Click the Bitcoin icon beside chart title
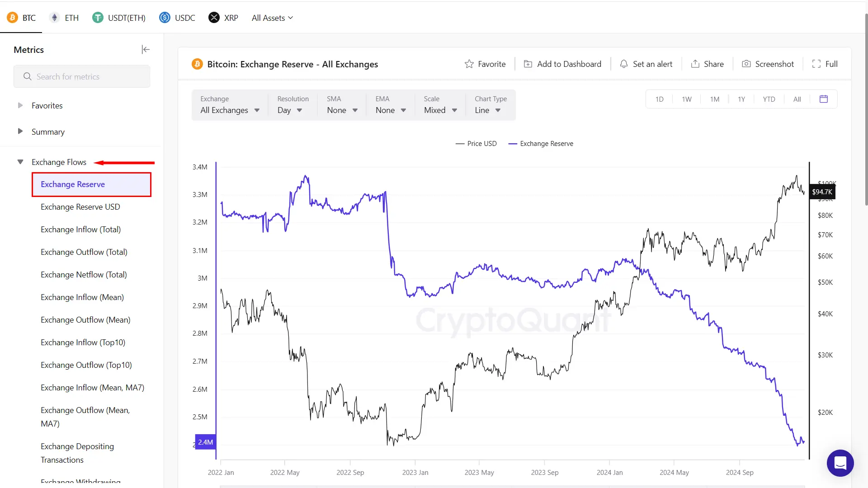Screen dimensions: 868x488 tap(197, 64)
